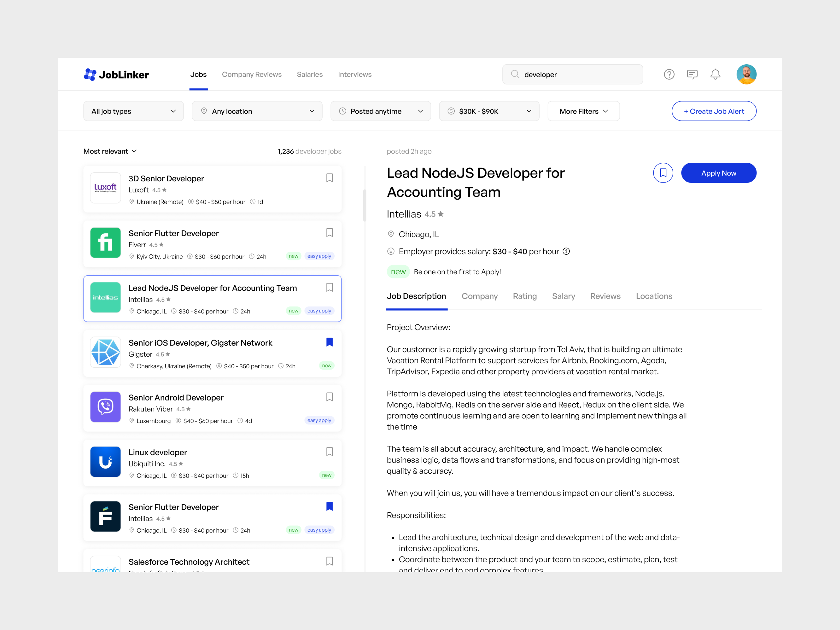This screenshot has height=630, width=840.
Task: Click easy apply tag on Senior Android Developer
Action: tap(319, 420)
